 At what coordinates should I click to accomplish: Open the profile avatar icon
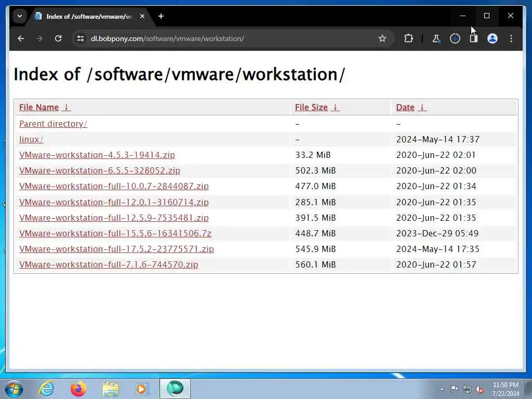[493, 38]
